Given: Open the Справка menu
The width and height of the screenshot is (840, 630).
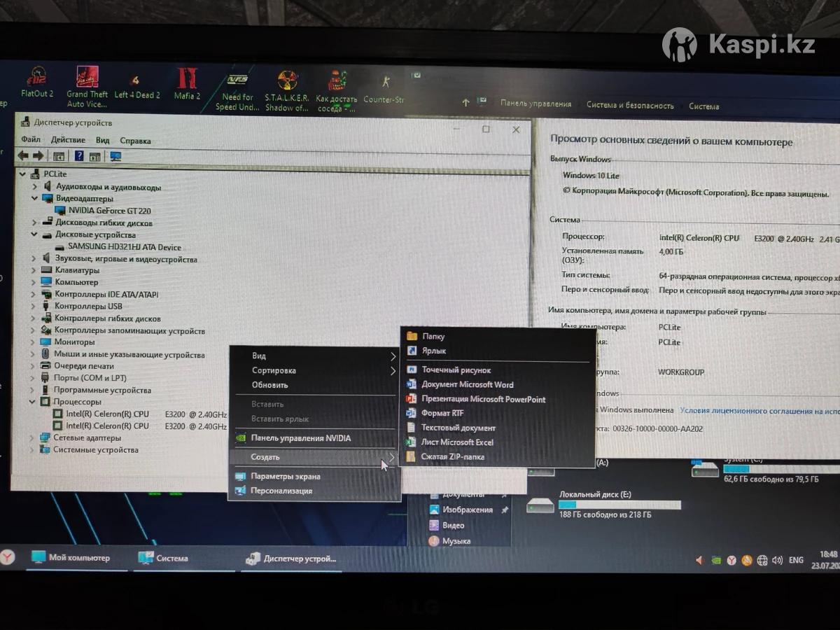Looking at the screenshot, I should click(x=135, y=141).
